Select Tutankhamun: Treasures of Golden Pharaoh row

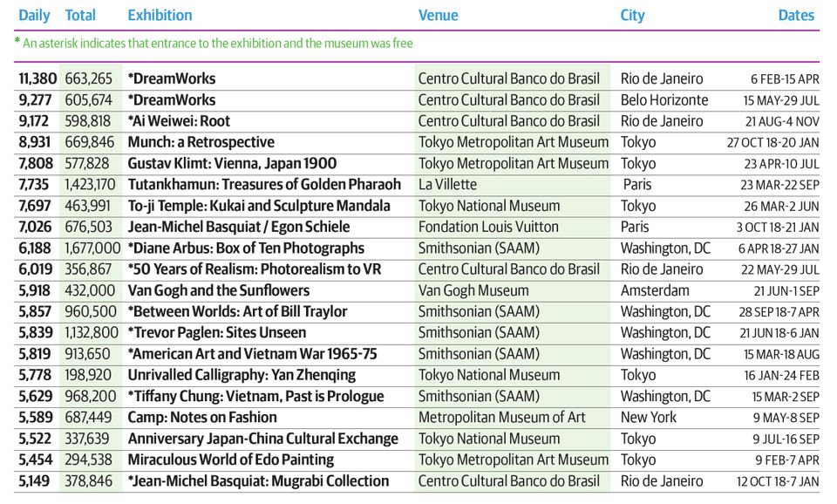(418, 185)
